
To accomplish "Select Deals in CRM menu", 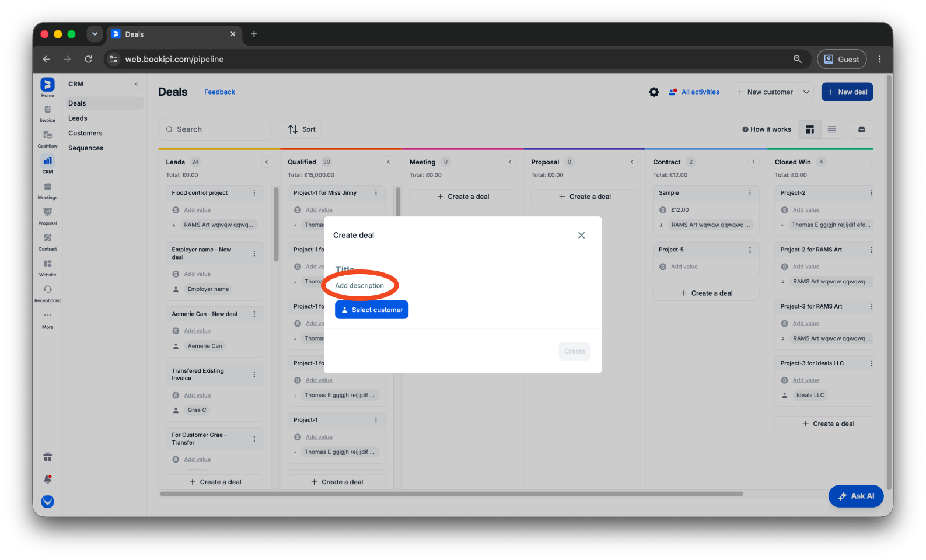I will point(104,103).
